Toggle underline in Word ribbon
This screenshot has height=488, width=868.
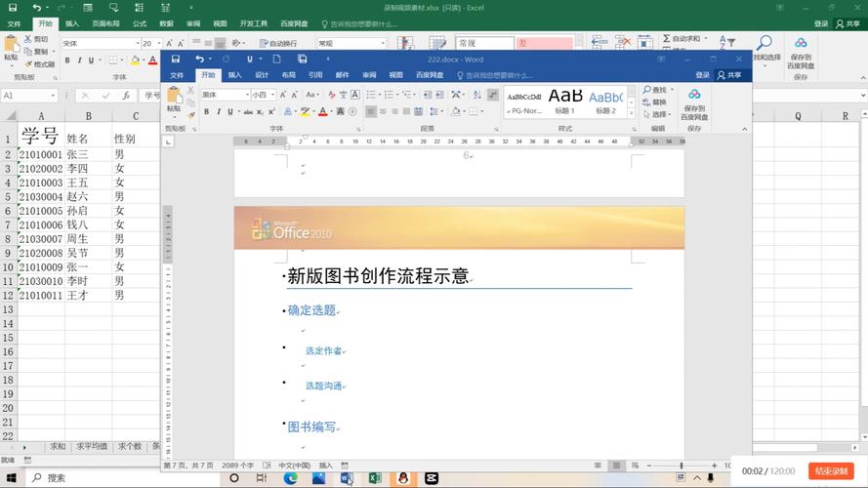[232, 112]
